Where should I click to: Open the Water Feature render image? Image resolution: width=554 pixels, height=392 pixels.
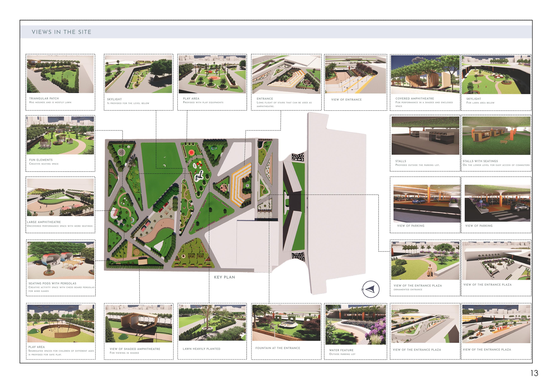click(x=355, y=324)
